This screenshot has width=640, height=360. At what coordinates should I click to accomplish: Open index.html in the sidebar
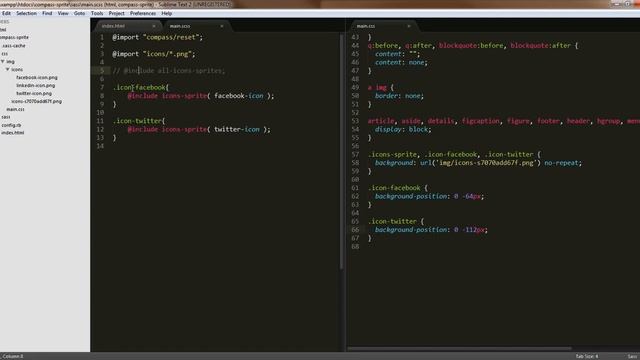12,133
